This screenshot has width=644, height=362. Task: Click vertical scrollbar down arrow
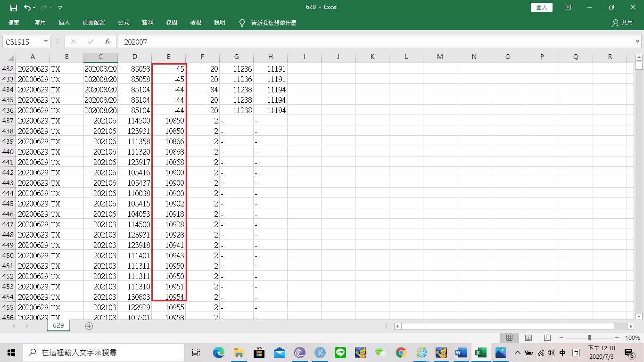tap(639, 317)
